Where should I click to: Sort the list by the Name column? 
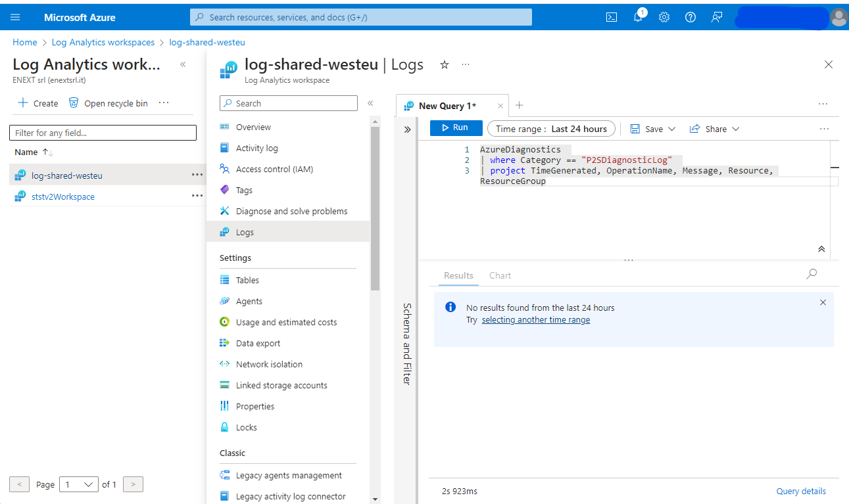(x=34, y=152)
